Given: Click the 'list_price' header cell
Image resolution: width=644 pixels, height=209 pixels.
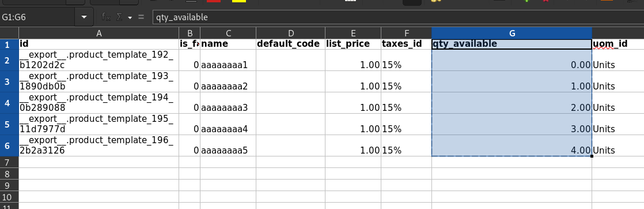Looking at the screenshot, I should [353, 44].
